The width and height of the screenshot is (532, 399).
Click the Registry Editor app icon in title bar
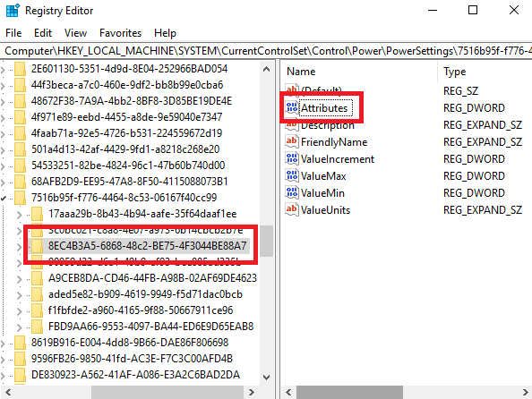click(x=13, y=10)
